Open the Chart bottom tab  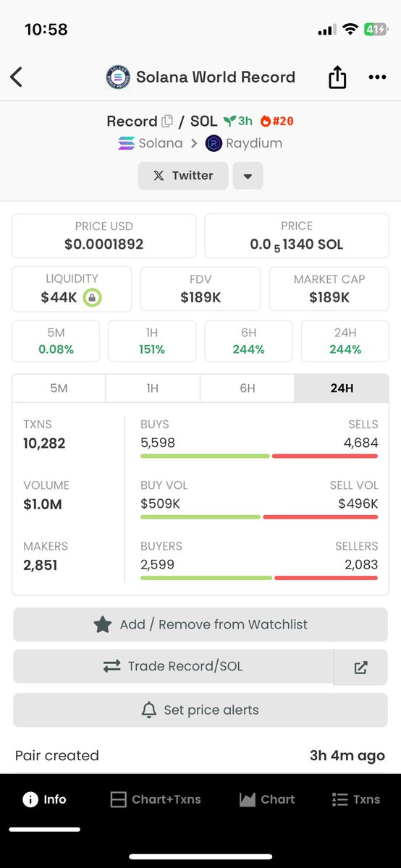click(267, 799)
